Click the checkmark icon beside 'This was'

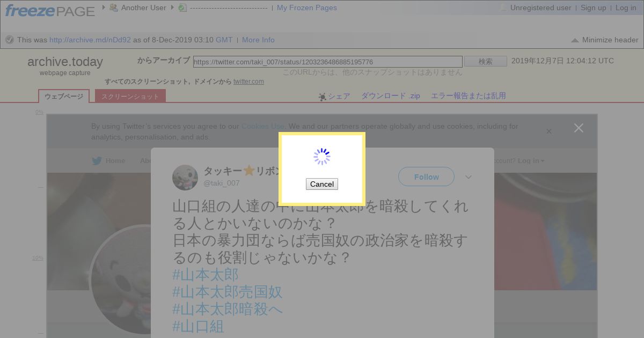pos(10,40)
